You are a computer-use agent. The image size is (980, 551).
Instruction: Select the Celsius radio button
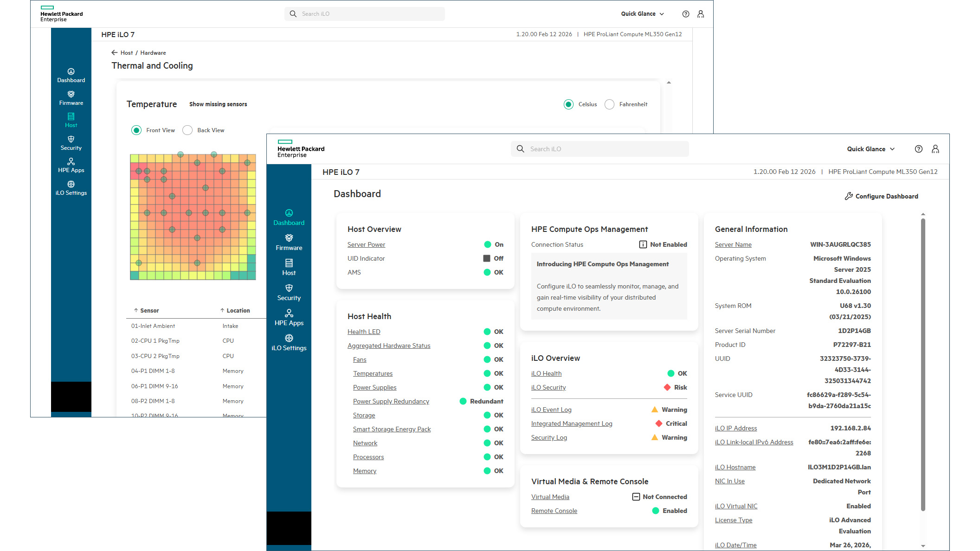coord(568,104)
